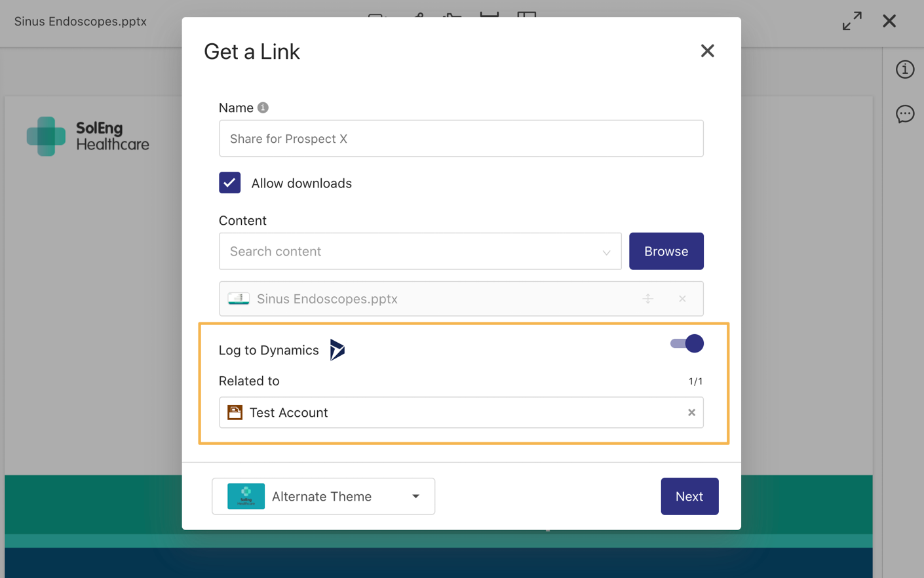This screenshot has height=578, width=924.
Task: Uncheck the Allow downloads checkbox
Action: 229,183
